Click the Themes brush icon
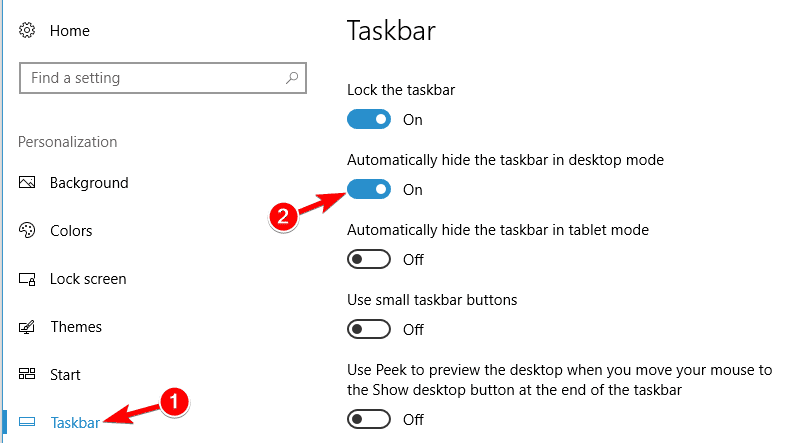 click(x=28, y=327)
